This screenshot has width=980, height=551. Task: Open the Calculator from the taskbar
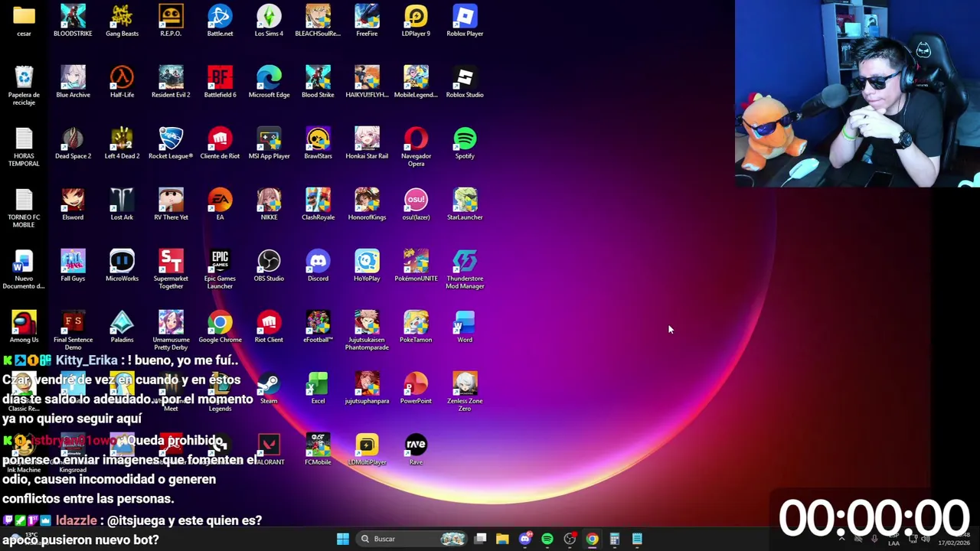pos(614,539)
